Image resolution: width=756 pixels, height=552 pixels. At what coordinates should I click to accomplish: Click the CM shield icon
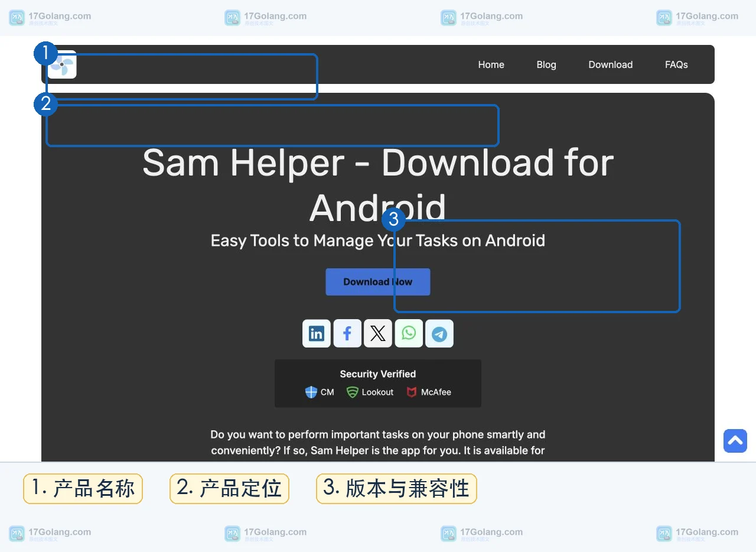click(311, 392)
